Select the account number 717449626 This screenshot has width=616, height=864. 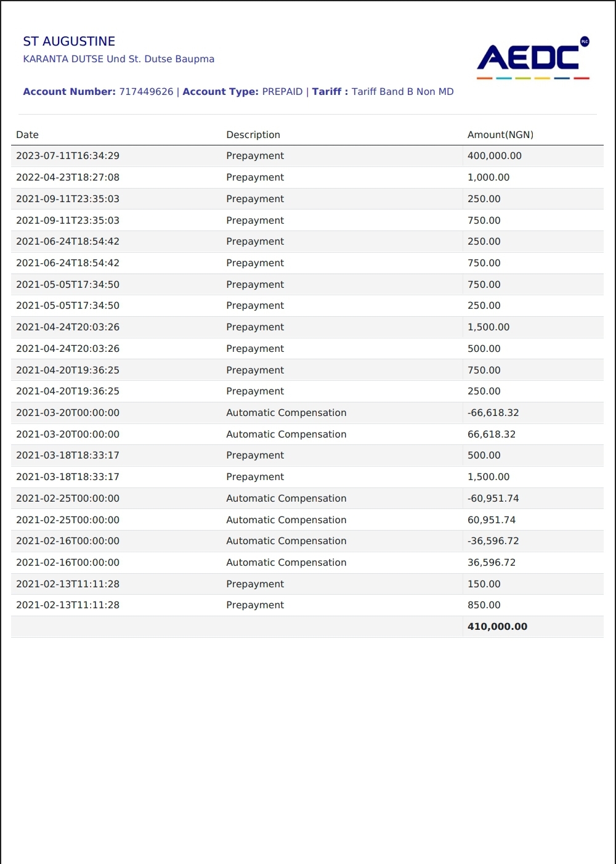pos(146,92)
